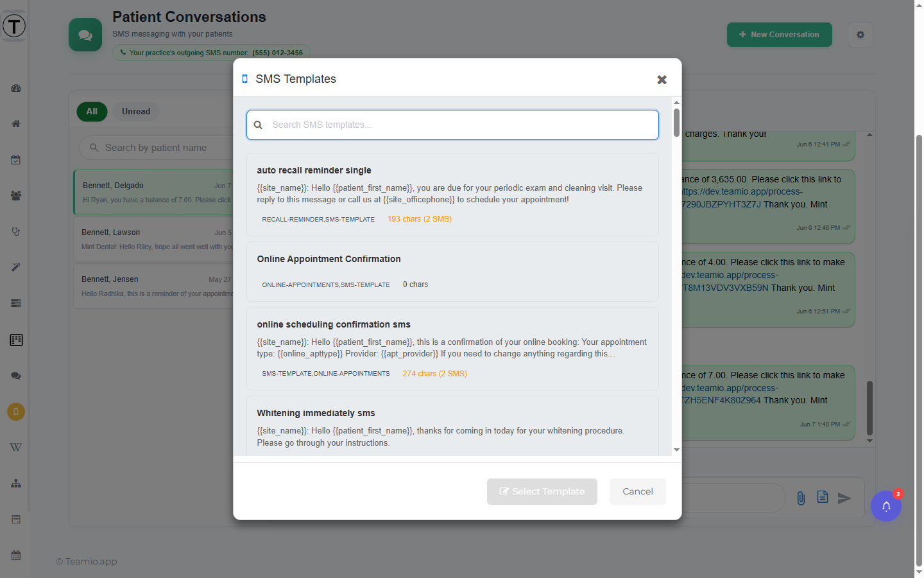
Task: Start a New Conversation
Action: 780,35
